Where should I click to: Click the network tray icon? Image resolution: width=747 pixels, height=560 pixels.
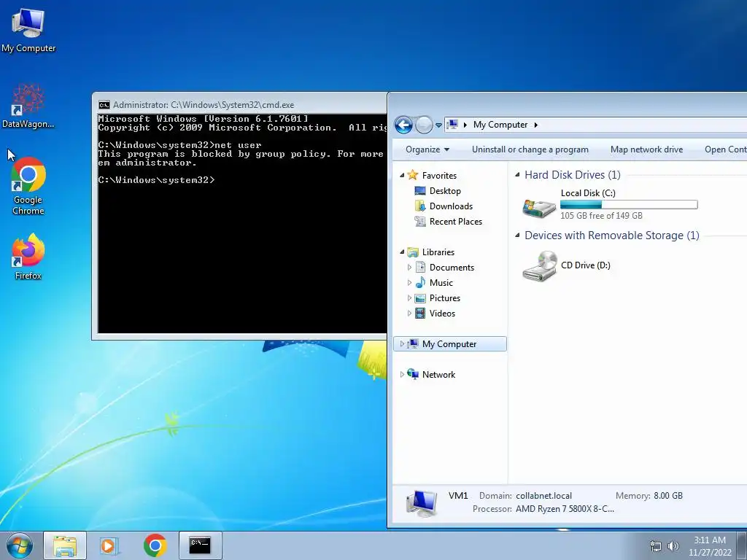[x=656, y=546]
